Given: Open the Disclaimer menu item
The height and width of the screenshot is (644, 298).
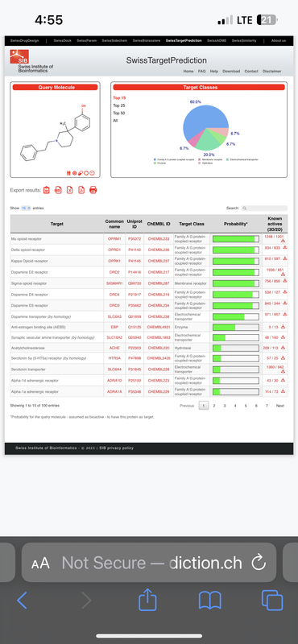Looking at the screenshot, I should (x=271, y=71).
